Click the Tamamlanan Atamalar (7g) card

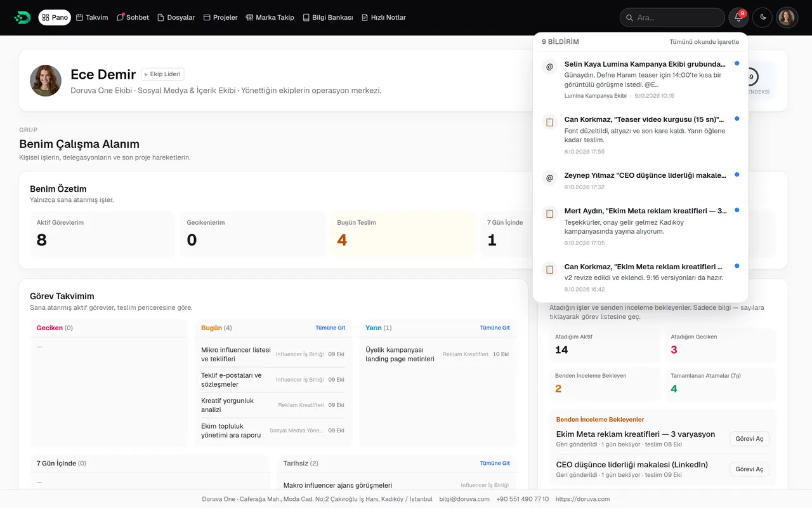(x=721, y=384)
